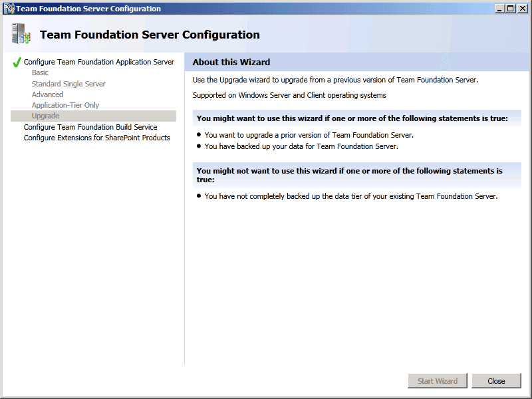The image size is (532, 399).
Task: Select Configure Team Foundation Application Server
Action: (98, 62)
